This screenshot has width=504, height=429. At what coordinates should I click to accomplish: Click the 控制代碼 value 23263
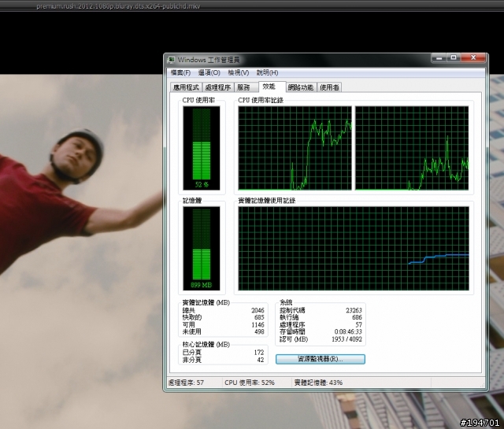[354, 310]
